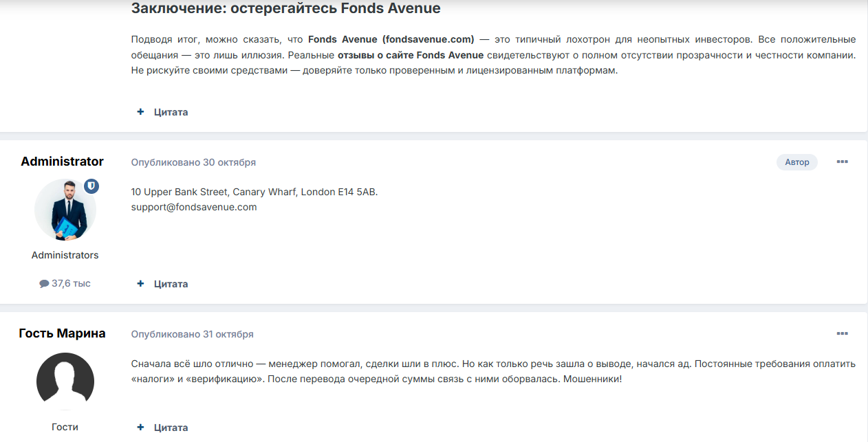
Task: Click the Administrator username
Action: point(62,161)
